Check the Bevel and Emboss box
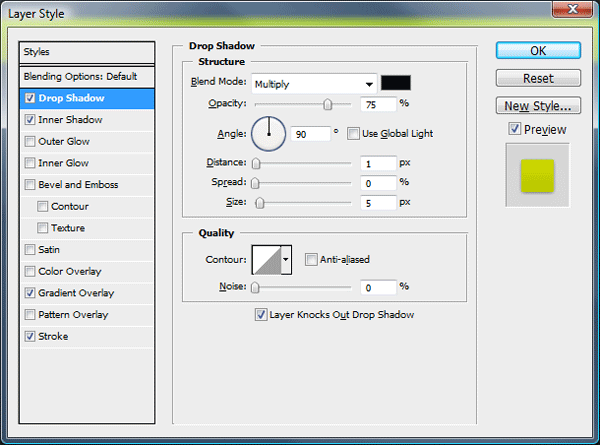Viewport: 600px width, 445px height. click(30, 185)
